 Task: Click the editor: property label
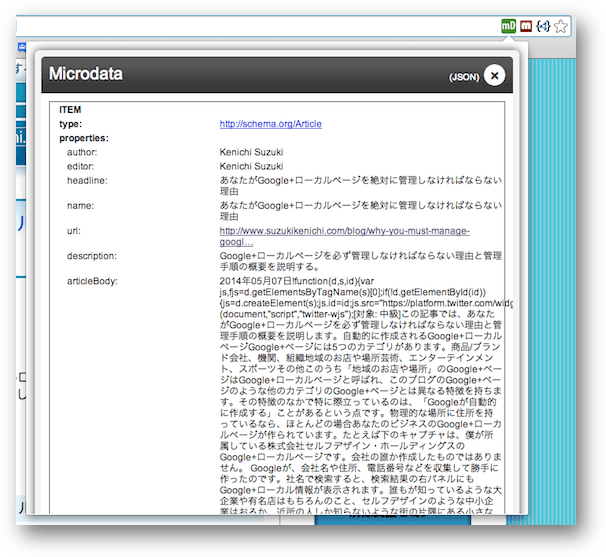coord(80,166)
